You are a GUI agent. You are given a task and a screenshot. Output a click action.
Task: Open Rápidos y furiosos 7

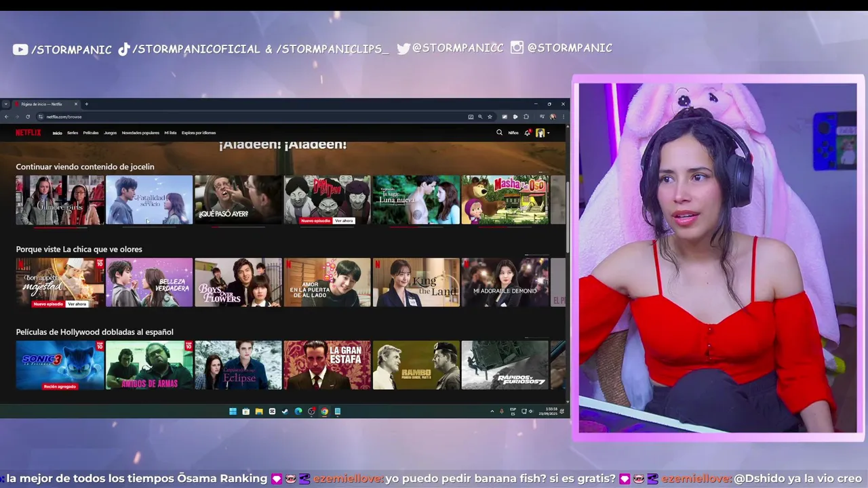(505, 365)
